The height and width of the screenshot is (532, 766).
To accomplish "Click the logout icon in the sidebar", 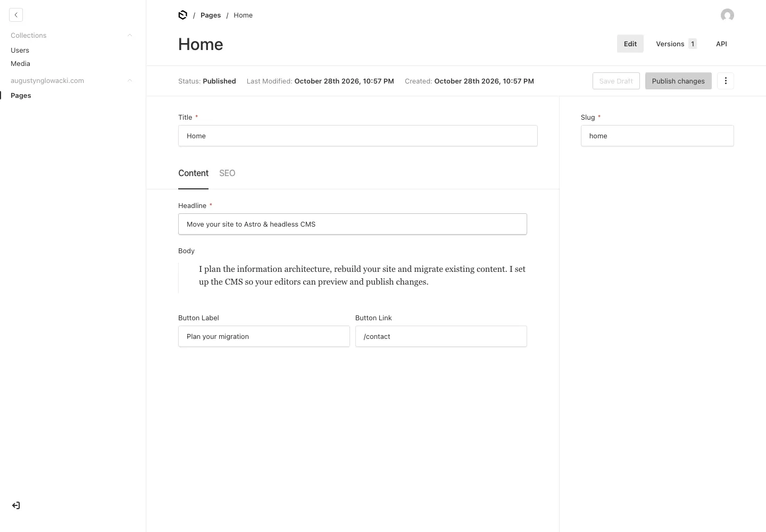I will pyautogui.click(x=16, y=505).
